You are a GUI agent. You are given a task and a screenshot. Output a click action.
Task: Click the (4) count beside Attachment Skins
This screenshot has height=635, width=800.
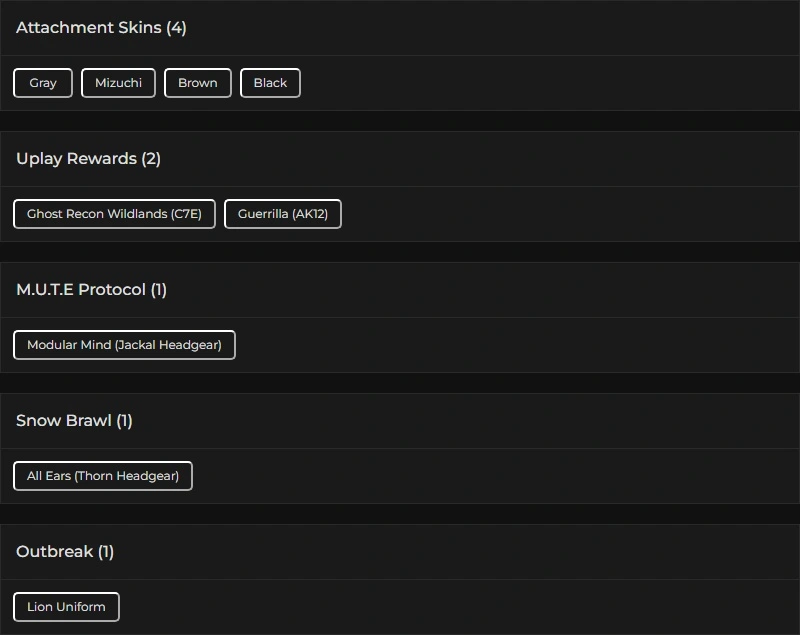pyautogui.click(x=176, y=28)
